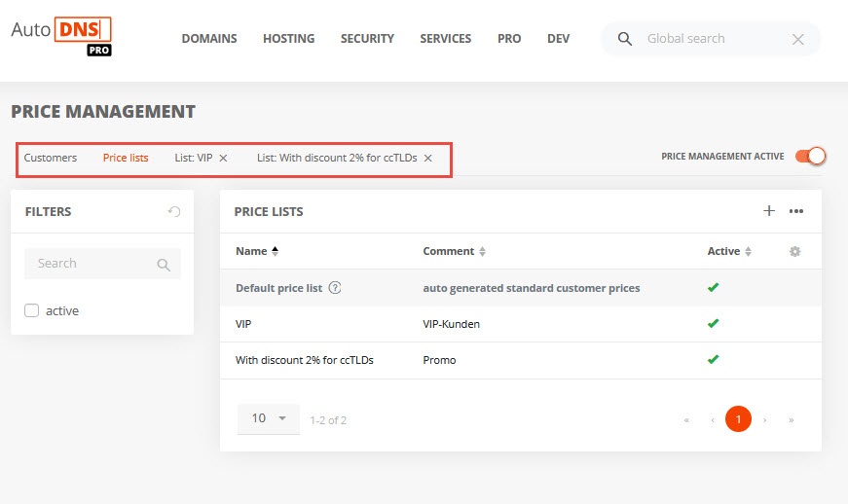
Task: Go to the first page of results
Action: 686,419
